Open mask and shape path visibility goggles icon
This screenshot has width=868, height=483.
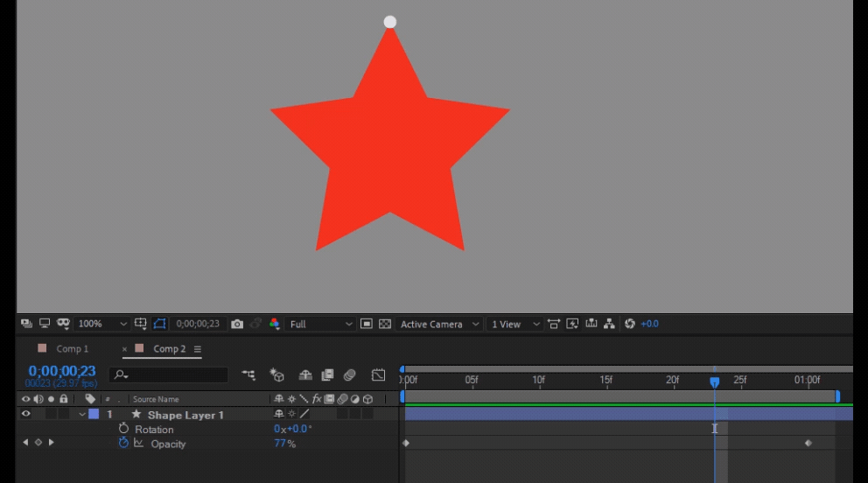click(62, 323)
